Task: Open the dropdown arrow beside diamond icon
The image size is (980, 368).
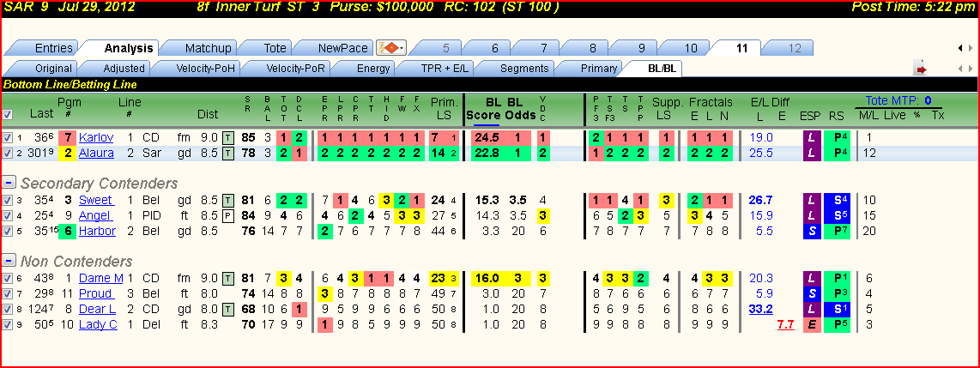Action: click(x=402, y=48)
